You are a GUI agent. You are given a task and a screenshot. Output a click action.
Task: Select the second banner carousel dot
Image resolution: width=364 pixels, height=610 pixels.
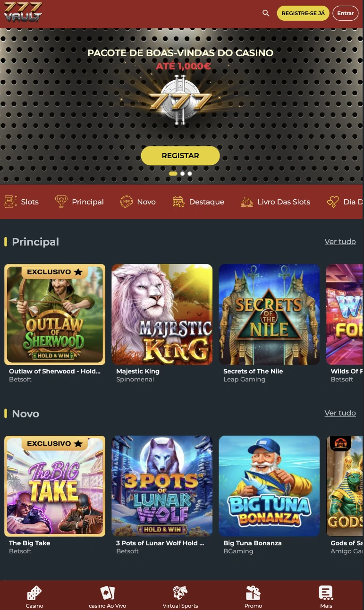182,174
